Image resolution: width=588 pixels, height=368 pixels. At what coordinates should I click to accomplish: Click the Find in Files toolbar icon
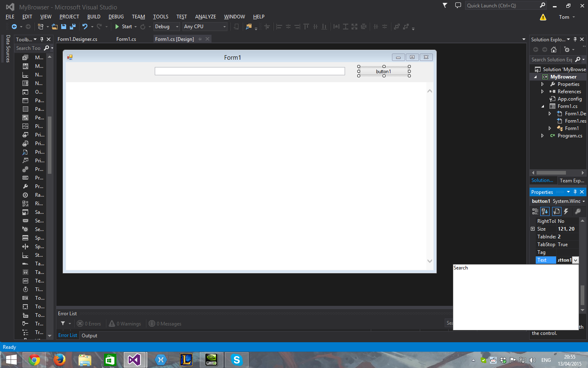248,27
